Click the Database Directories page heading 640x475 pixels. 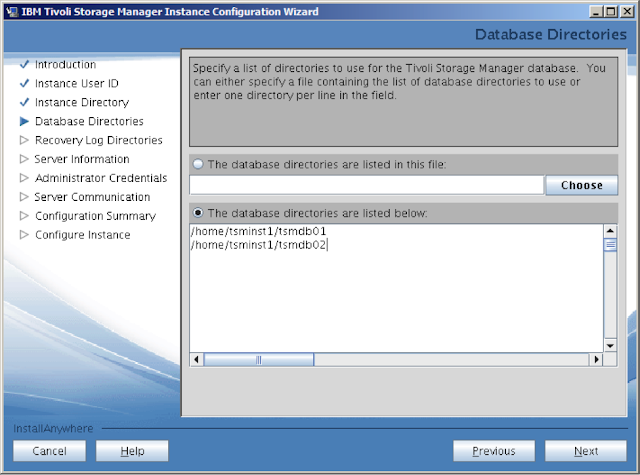(x=551, y=34)
